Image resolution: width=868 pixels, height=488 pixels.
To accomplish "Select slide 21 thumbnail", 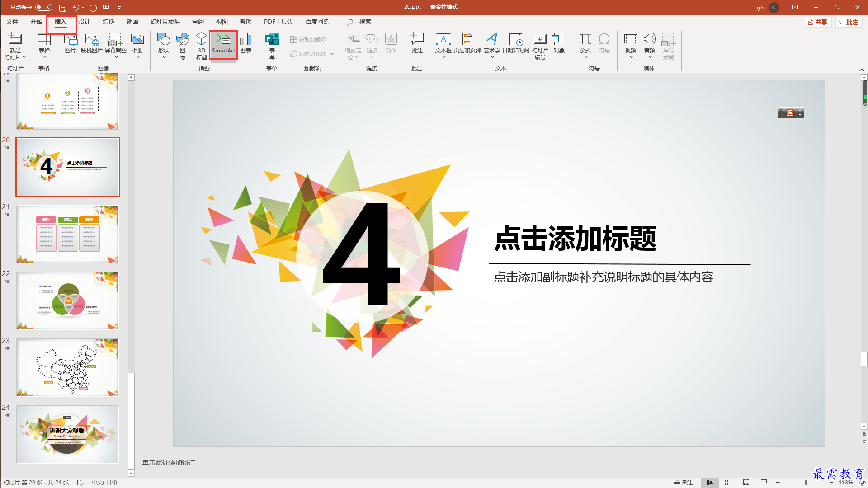I will pyautogui.click(x=68, y=234).
